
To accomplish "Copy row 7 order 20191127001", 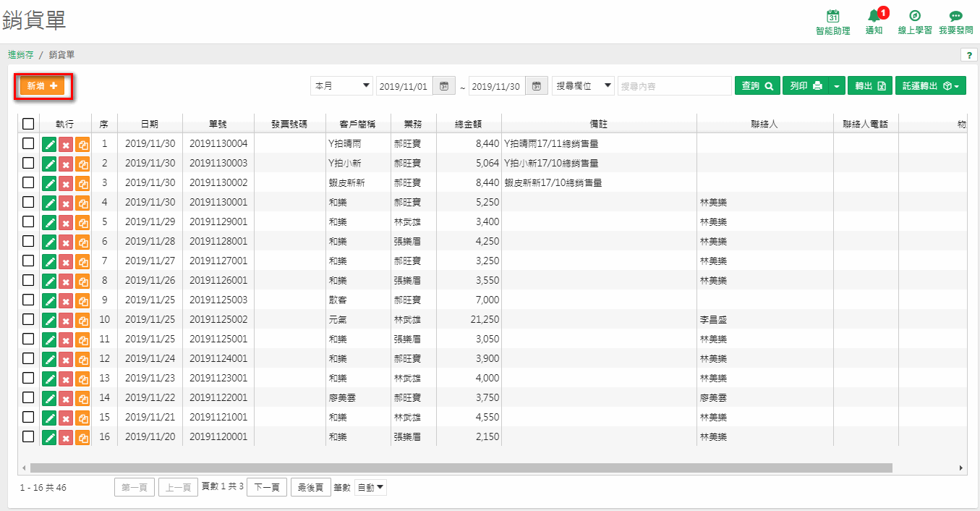I will point(82,261).
